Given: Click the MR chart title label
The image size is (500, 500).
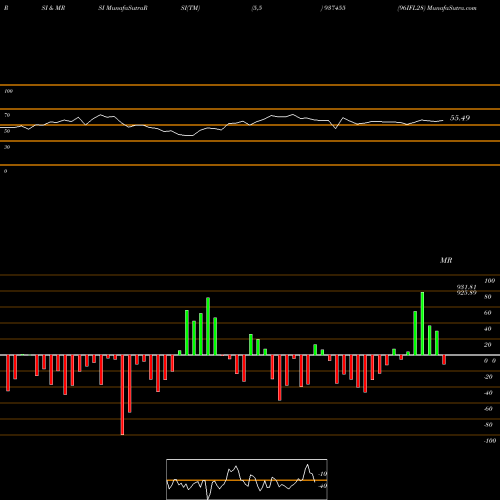Looking at the screenshot, I should point(446,260).
